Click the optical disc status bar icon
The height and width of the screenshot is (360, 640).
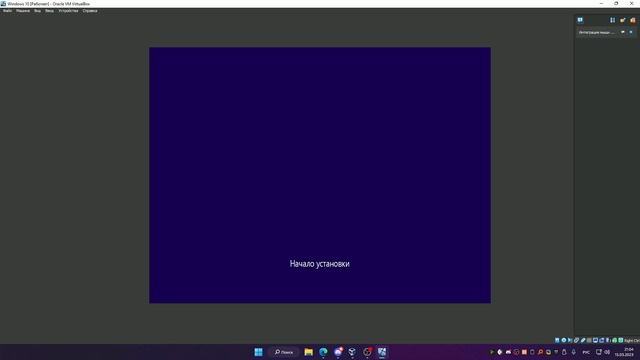(x=564, y=340)
